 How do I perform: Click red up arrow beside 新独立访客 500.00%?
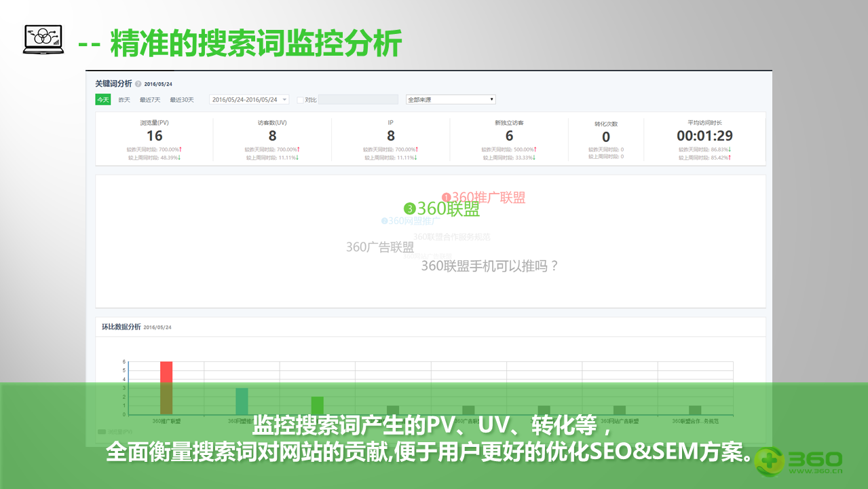click(x=536, y=149)
